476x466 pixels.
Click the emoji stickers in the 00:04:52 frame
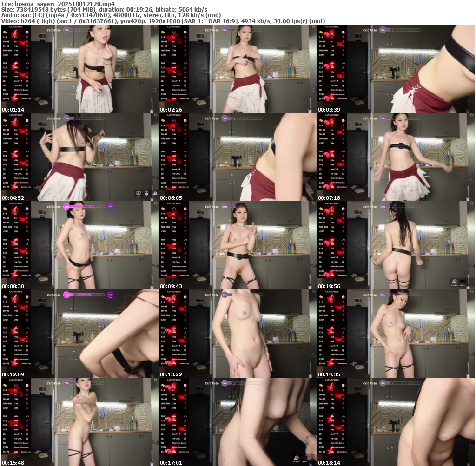(x=146, y=193)
